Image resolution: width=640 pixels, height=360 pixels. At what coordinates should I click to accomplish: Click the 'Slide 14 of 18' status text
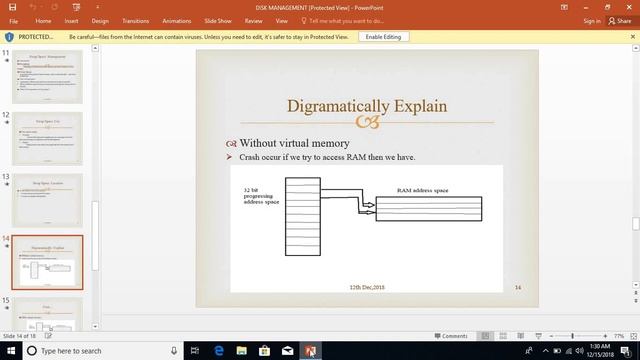coord(19,336)
